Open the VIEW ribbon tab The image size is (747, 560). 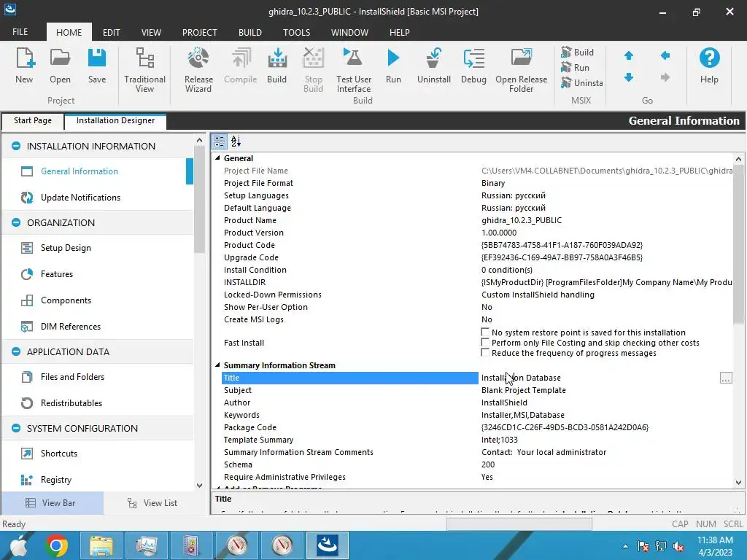(x=151, y=32)
